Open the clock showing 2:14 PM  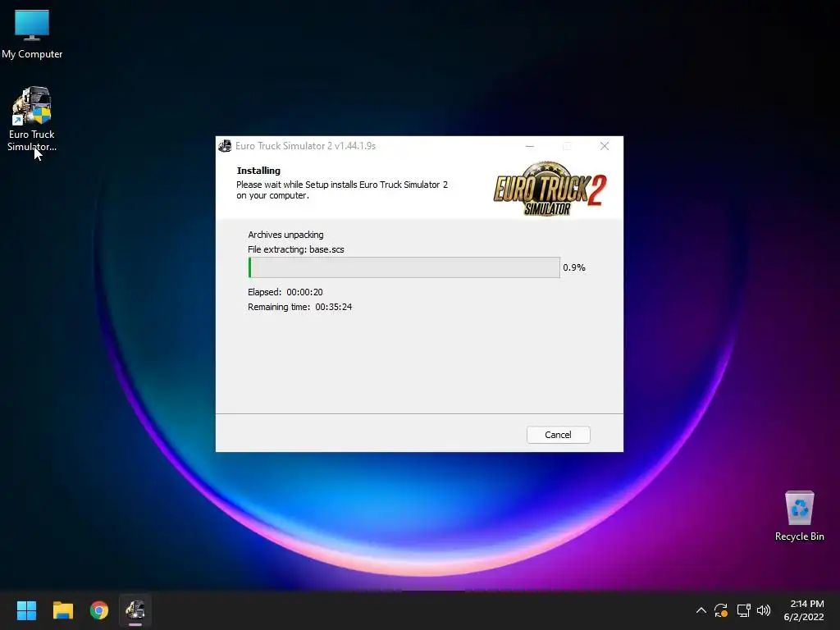tap(804, 610)
